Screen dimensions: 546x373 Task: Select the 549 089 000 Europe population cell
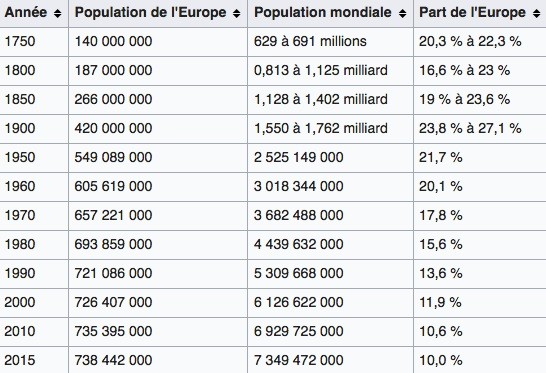pos(158,157)
